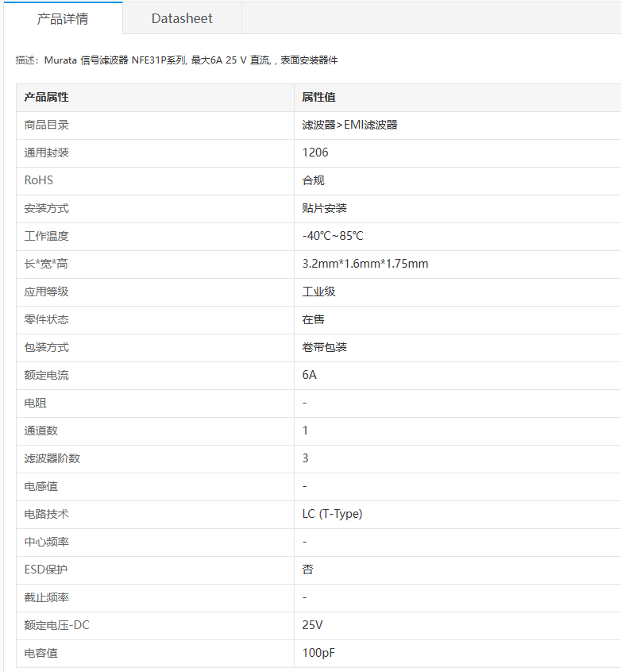Image resolution: width=621 pixels, height=672 pixels.
Task: Select the RoHS attribute label
Action: click(x=39, y=180)
